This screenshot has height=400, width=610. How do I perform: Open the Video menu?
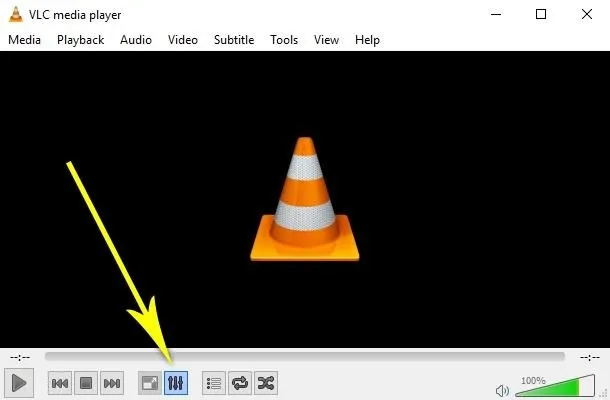183,40
